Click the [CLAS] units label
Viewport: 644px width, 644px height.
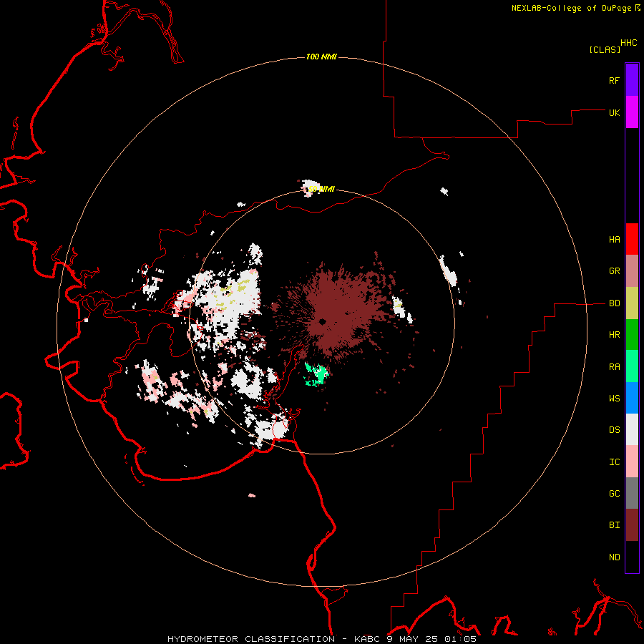pyautogui.click(x=605, y=49)
